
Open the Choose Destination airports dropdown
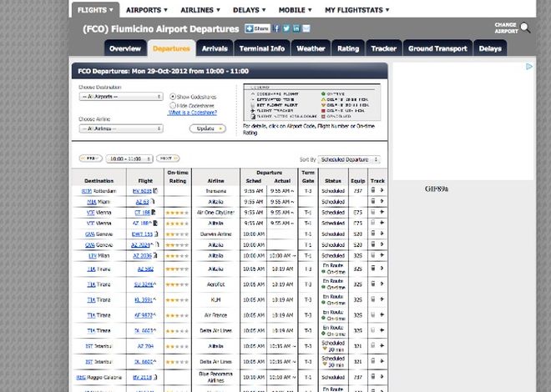point(121,97)
